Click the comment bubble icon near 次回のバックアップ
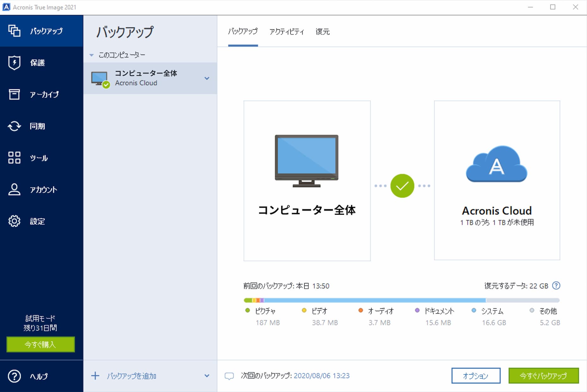 point(229,376)
